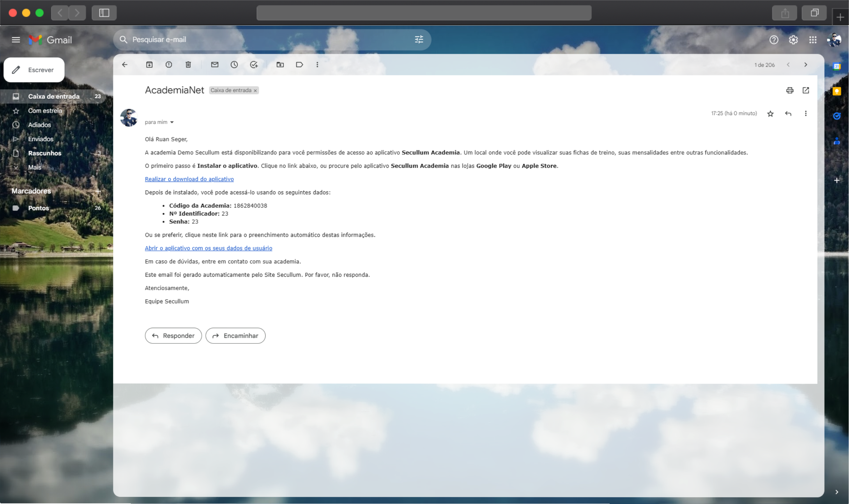Expand the 'para mim' recipient details
Image resolution: width=849 pixels, height=504 pixels.
tap(172, 122)
